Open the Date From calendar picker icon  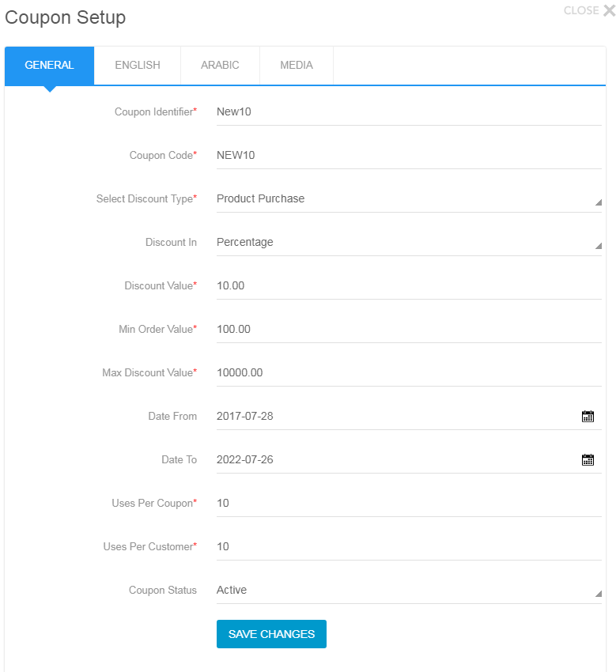pyautogui.click(x=588, y=416)
